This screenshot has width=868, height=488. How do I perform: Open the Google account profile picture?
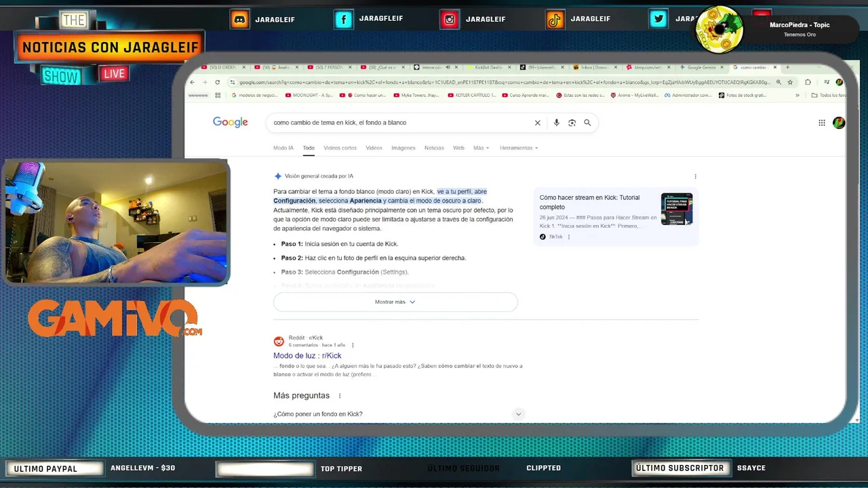(839, 123)
